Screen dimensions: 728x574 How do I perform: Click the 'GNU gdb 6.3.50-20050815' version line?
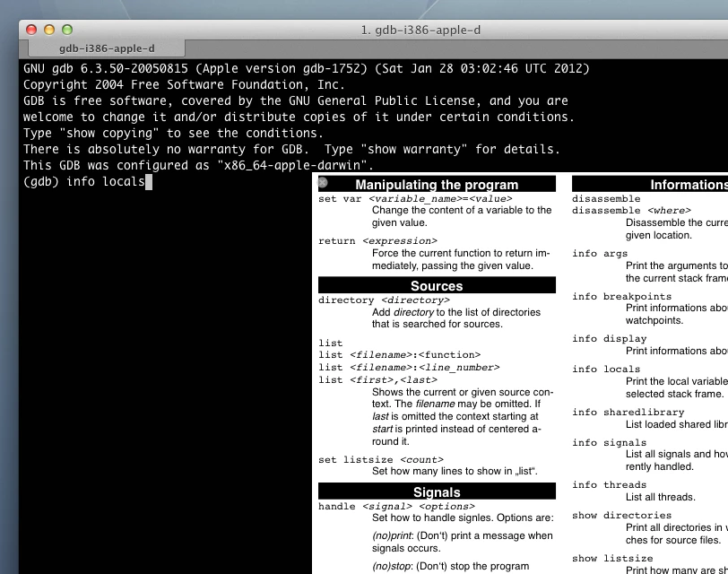307,69
